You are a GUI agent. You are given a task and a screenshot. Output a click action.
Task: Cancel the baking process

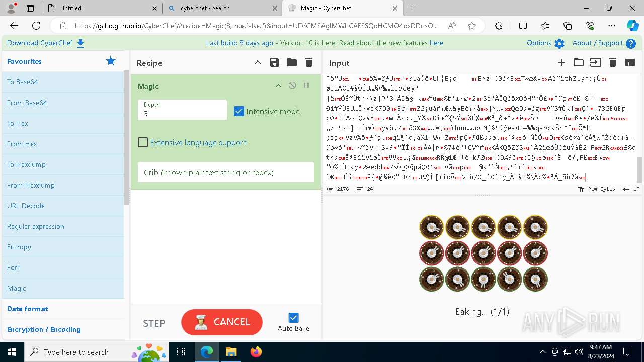click(222, 322)
